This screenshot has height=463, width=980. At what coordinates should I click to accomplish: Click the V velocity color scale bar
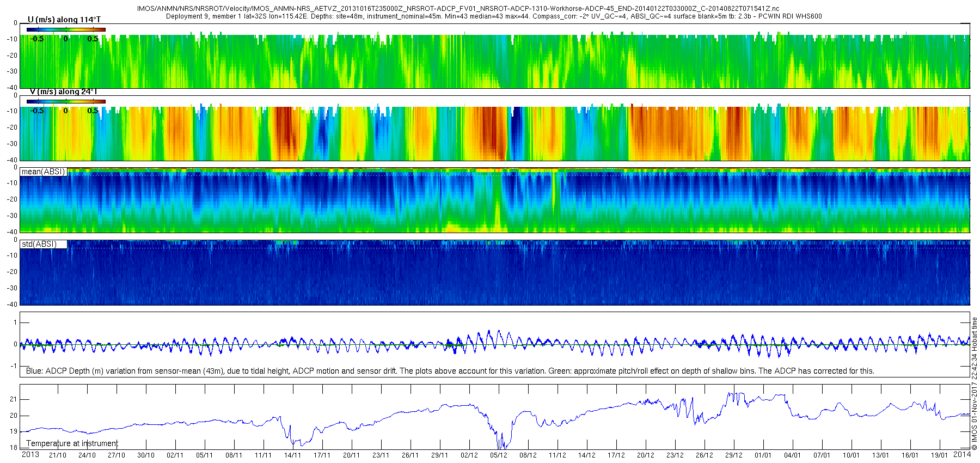(x=66, y=101)
